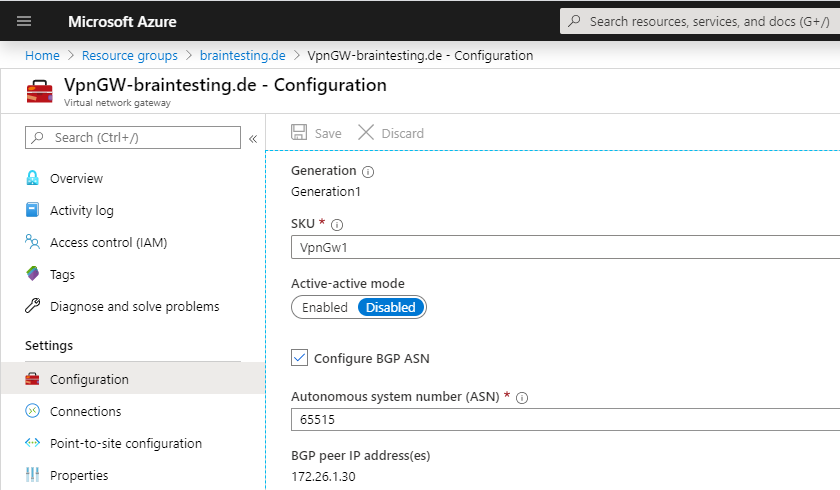The height and width of the screenshot is (490, 840).
Task: Show SKU info tooltip icon
Action: click(337, 225)
